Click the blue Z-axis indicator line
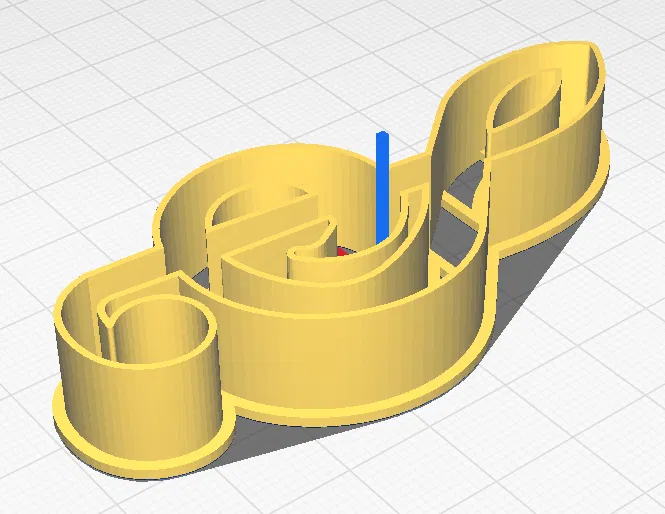Screen dimensions: 665x514 coord(382,188)
